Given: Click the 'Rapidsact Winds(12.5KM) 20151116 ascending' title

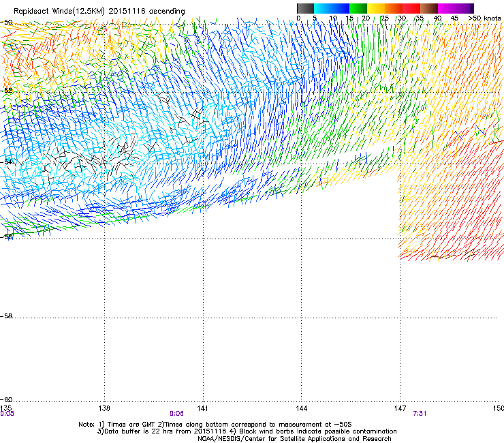Looking at the screenshot, I should [99, 12].
